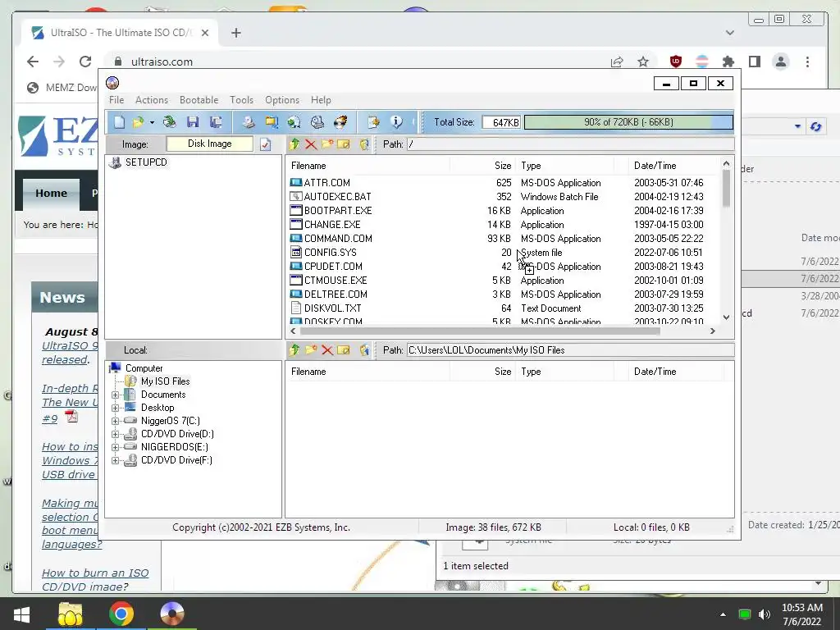Open the dropdown arrow beside the Open icon
The height and width of the screenshot is (630, 840).
tap(152, 123)
